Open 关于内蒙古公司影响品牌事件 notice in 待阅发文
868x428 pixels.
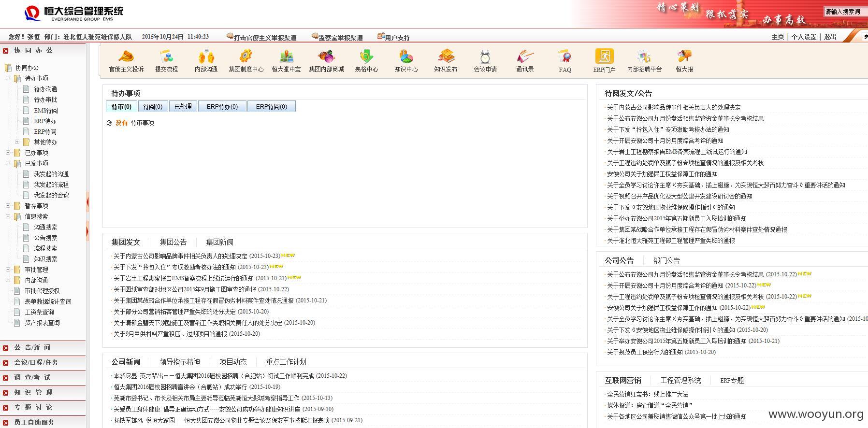coord(674,107)
